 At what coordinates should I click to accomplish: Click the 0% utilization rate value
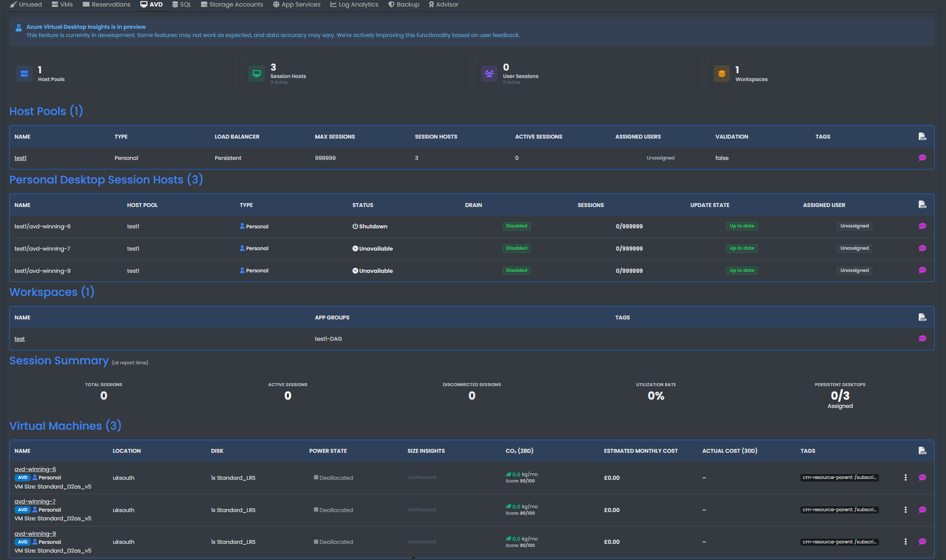click(x=656, y=396)
